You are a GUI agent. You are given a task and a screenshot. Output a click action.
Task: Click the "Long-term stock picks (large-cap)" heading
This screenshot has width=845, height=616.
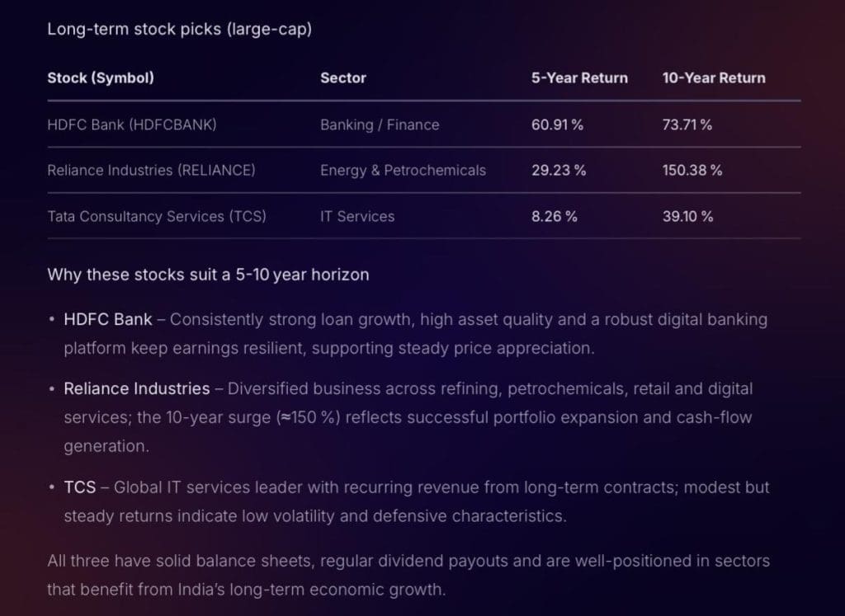pyautogui.click(x=179, y=29)
